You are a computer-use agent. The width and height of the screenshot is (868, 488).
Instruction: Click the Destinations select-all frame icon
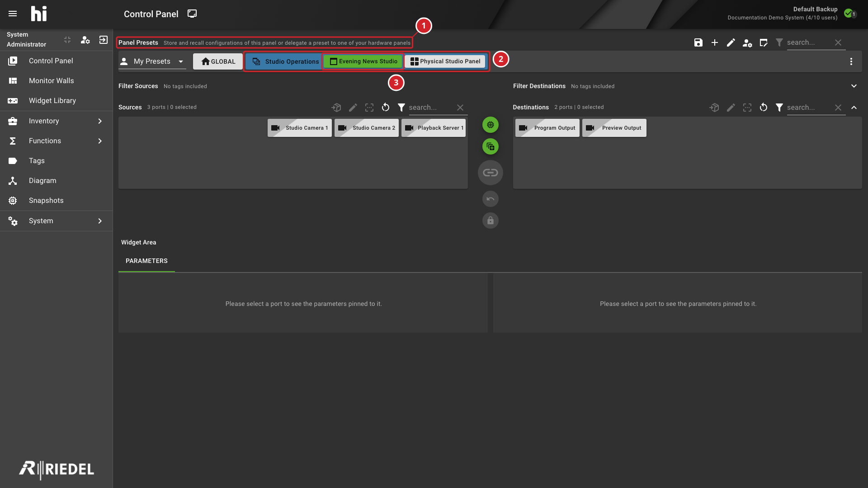(x=747, y=108)
